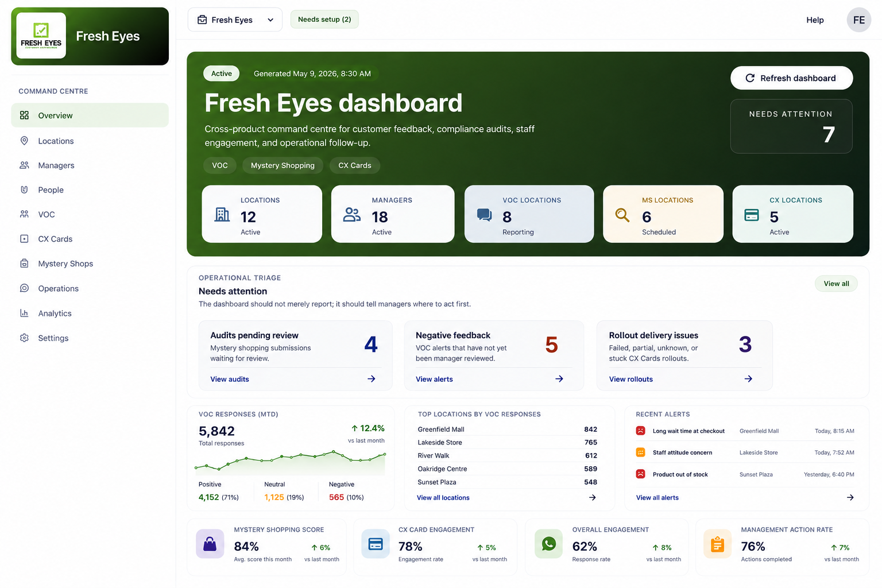Click the speech bubble icon in VOC Locations card

point(485,215)
